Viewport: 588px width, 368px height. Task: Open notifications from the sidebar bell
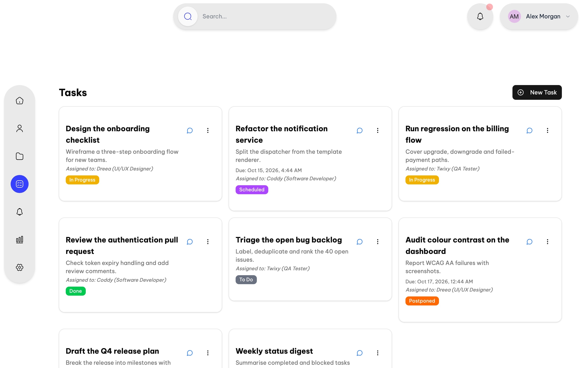tap(19, 212)
